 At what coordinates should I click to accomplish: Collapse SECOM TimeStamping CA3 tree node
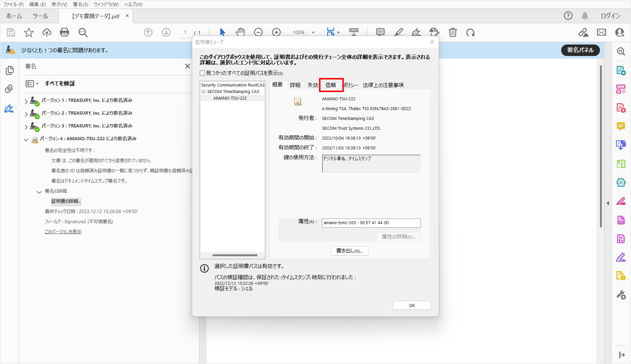click(x=203, y=91)
